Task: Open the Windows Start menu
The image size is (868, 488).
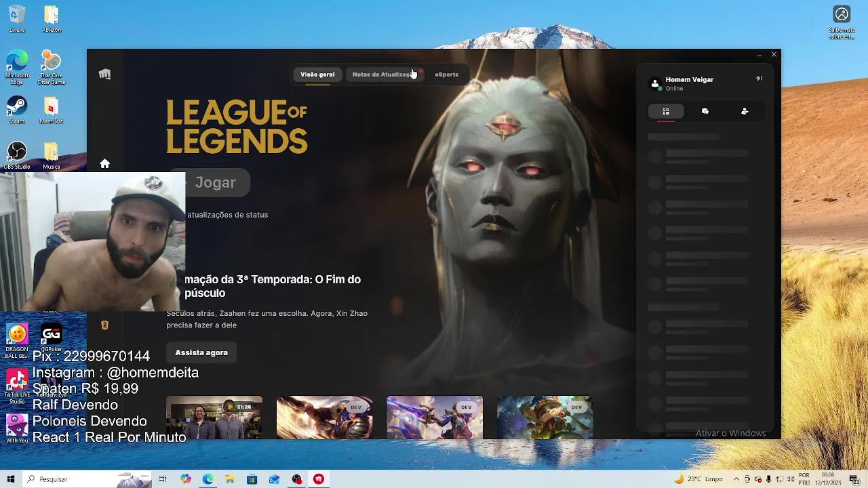Action: point(11,479)
